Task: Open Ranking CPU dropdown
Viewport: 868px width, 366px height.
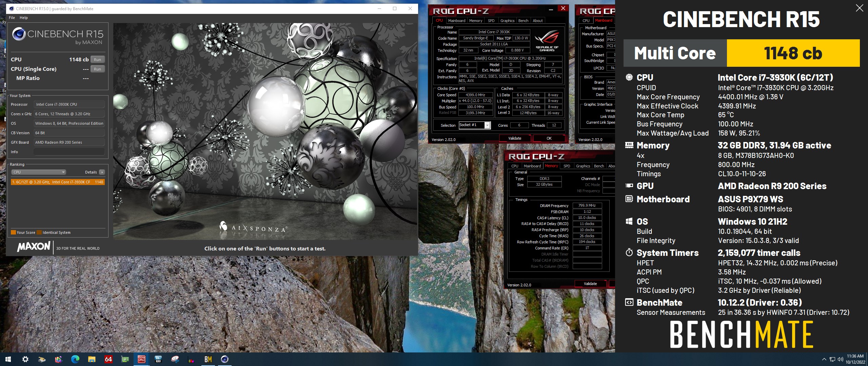Action: (x=39, y=172)
